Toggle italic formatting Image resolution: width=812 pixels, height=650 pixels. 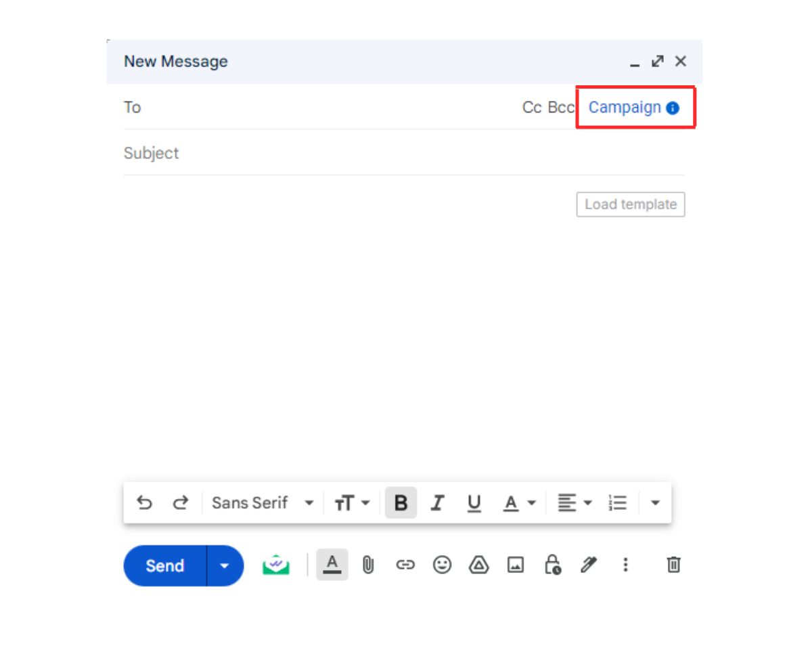tap(438, 503)
